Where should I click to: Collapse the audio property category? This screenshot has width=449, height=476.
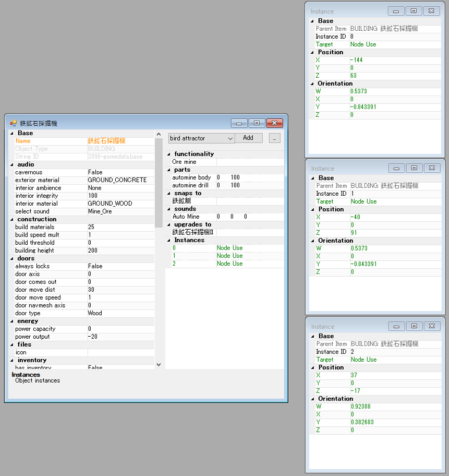[12, 164]
